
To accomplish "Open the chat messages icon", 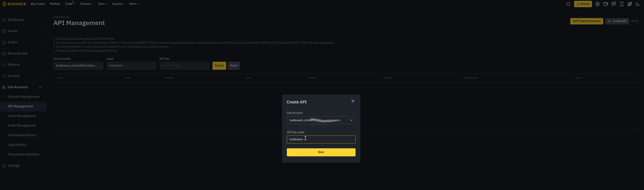I will [x=613, y=4].
